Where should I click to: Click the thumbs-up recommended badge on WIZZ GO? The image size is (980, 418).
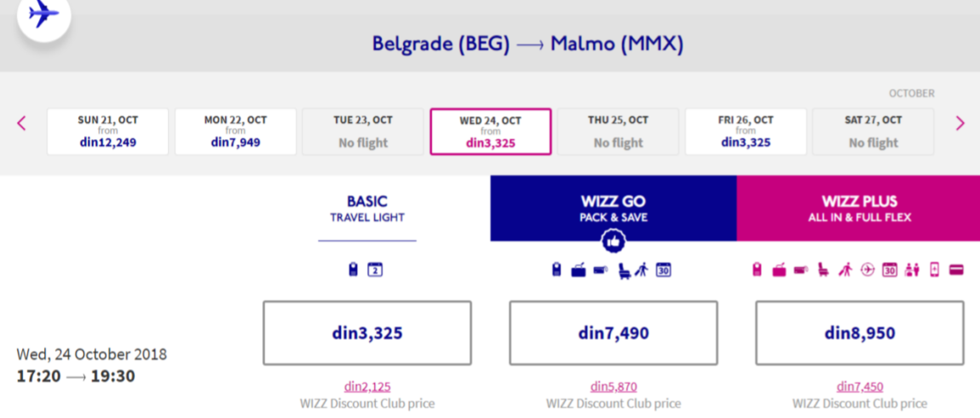coord(613,241)
